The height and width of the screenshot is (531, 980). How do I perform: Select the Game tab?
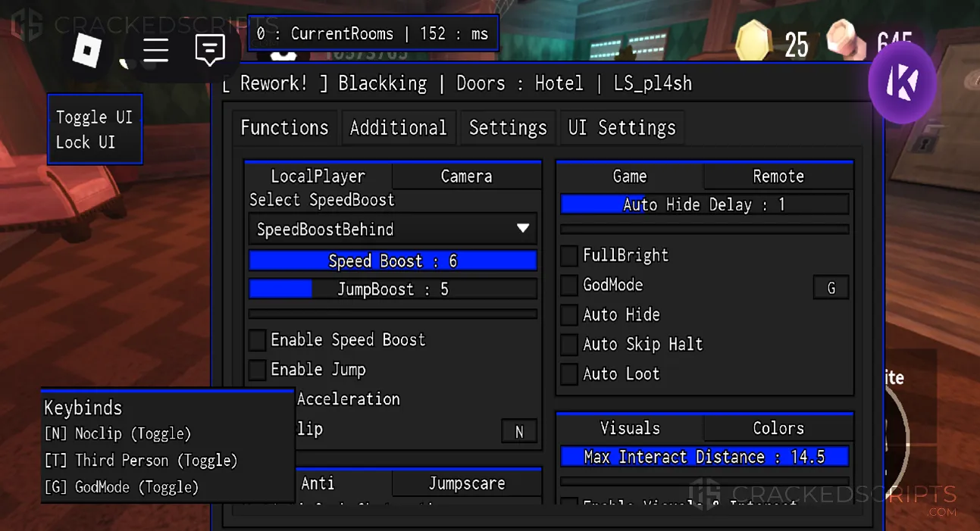[x=630, y=176]
